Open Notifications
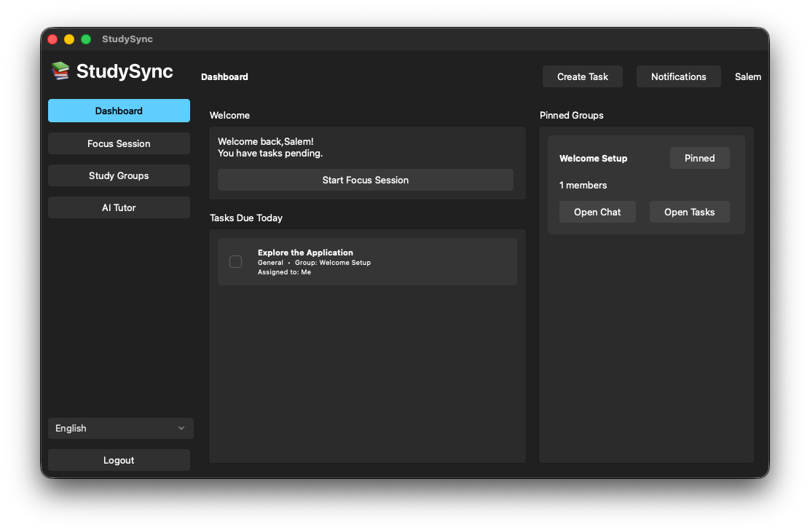Viewport: 810px width, 532px height. pyautogui.click(x=678, y=76)
